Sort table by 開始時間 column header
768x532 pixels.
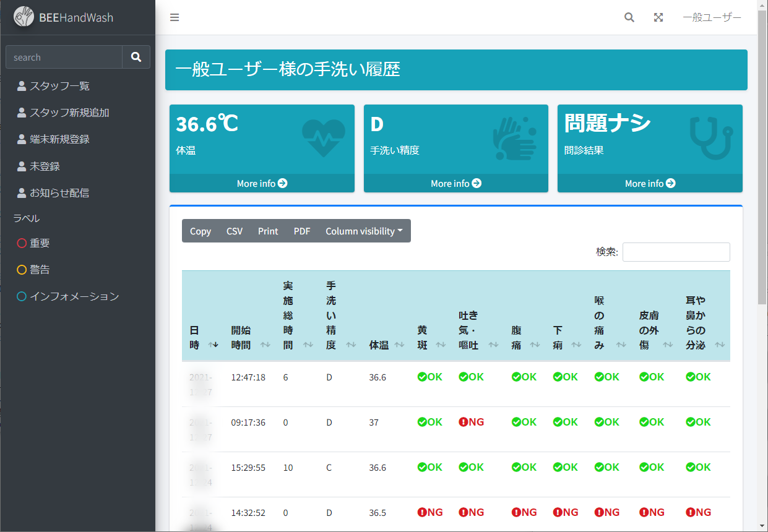click(x=241, y=338)
